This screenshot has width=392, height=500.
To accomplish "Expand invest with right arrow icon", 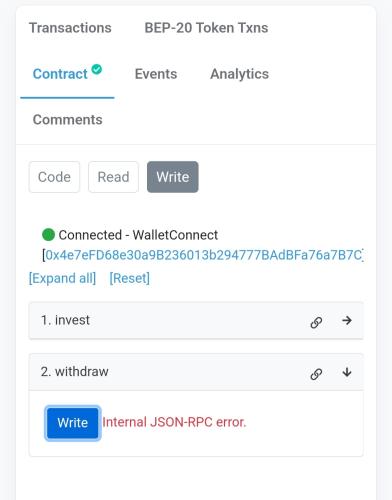I will [347, 321].
